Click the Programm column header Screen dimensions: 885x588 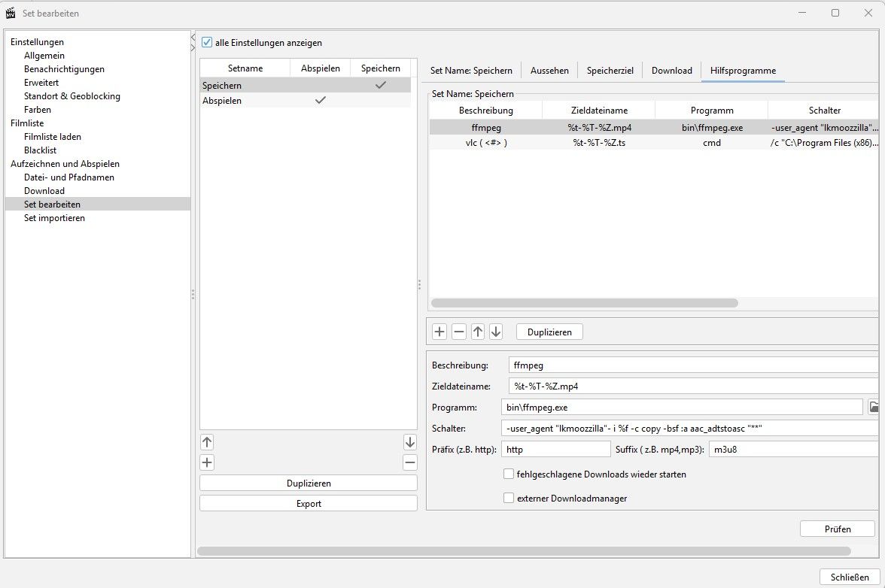pyautogui.click(x=712, y=110)
